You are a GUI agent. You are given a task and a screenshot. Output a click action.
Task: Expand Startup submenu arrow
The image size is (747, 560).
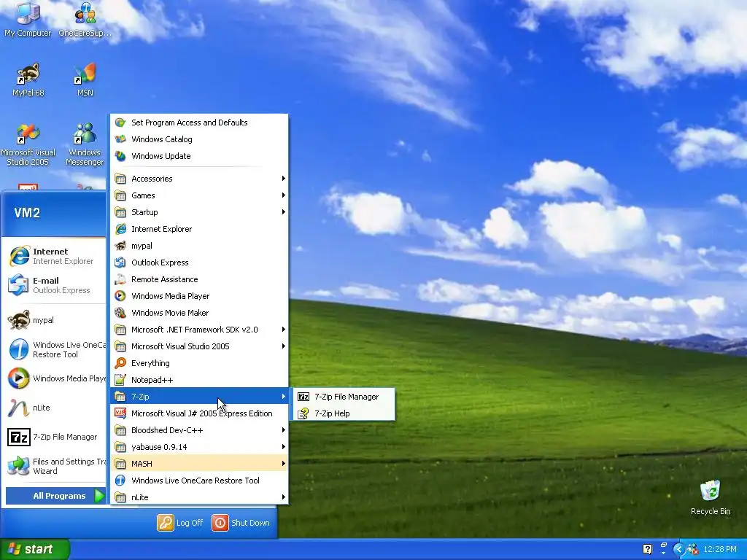tap(283, 211)
